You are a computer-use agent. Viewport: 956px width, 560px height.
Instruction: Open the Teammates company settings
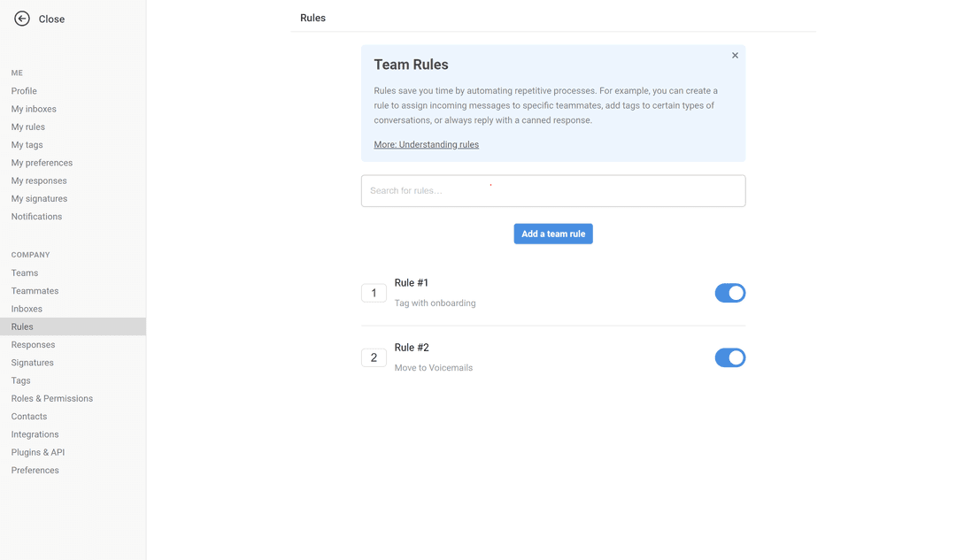(x=35, y=291)
